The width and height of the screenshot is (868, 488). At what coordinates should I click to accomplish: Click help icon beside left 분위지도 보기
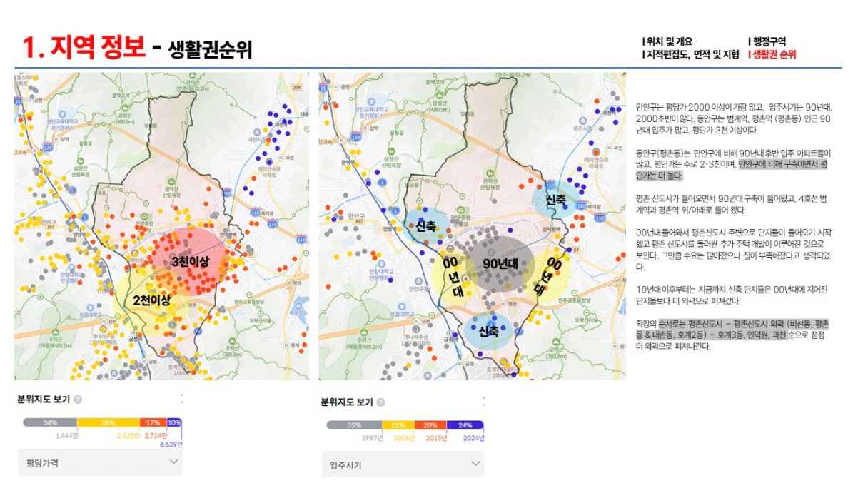tap(78, 400)
